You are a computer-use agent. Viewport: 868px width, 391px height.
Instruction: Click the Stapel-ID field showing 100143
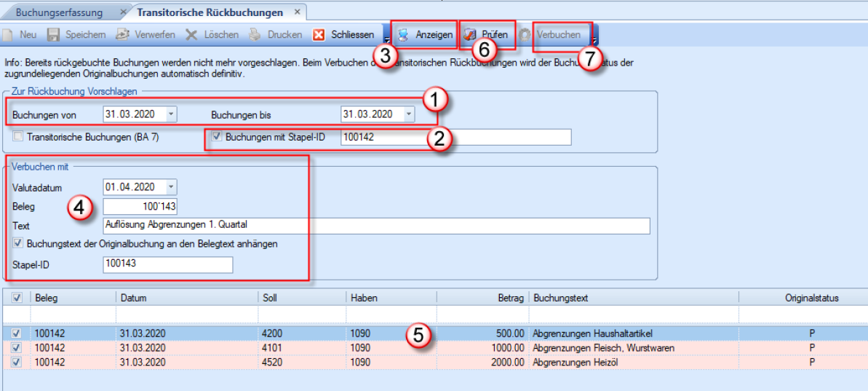tap(168, 265)
